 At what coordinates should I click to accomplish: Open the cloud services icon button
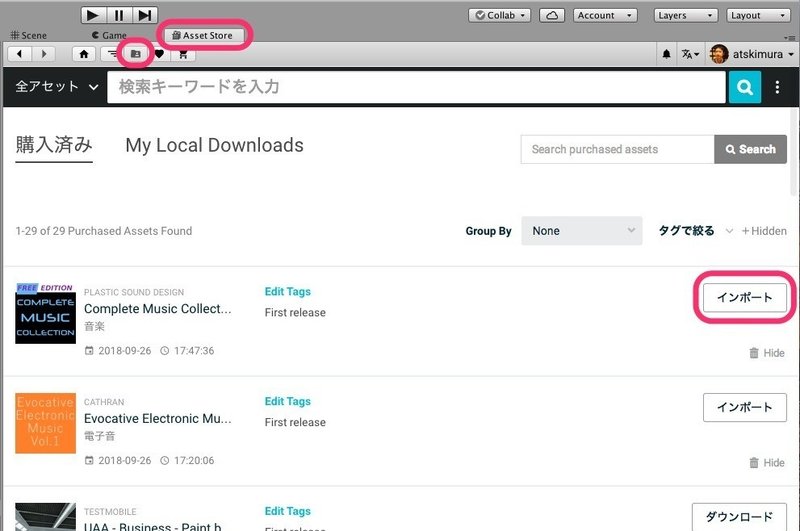point(552,15)
